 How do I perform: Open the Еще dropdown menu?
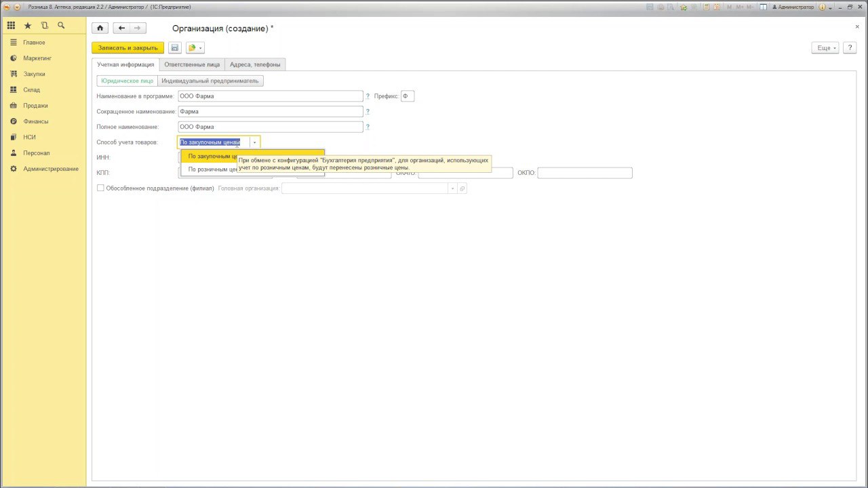[825, 47]
